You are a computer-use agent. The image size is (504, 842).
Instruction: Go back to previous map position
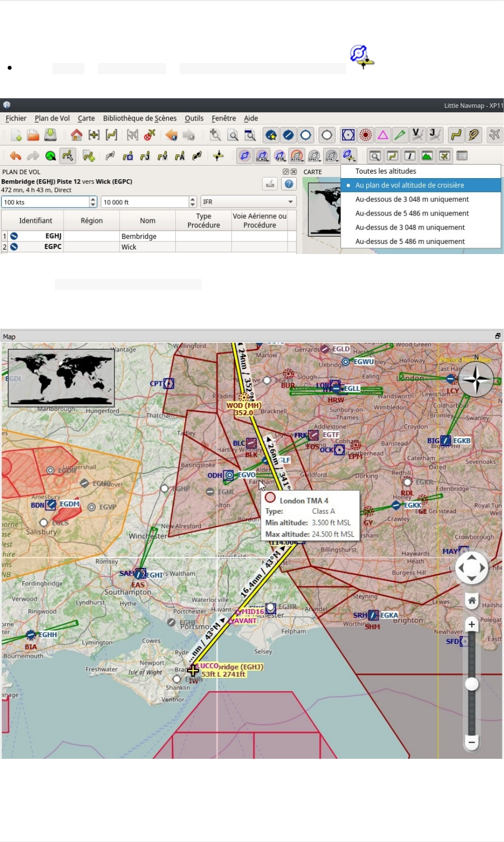click(171, 135)
